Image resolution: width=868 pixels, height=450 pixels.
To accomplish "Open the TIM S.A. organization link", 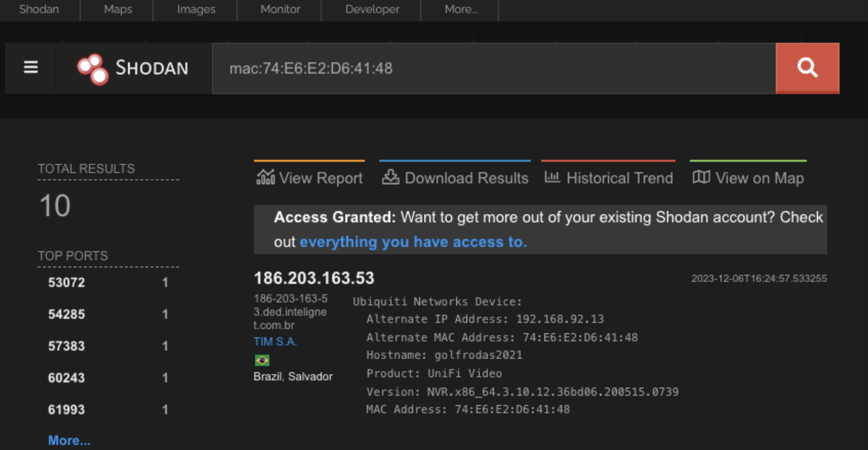I will [x=275, y=342].
